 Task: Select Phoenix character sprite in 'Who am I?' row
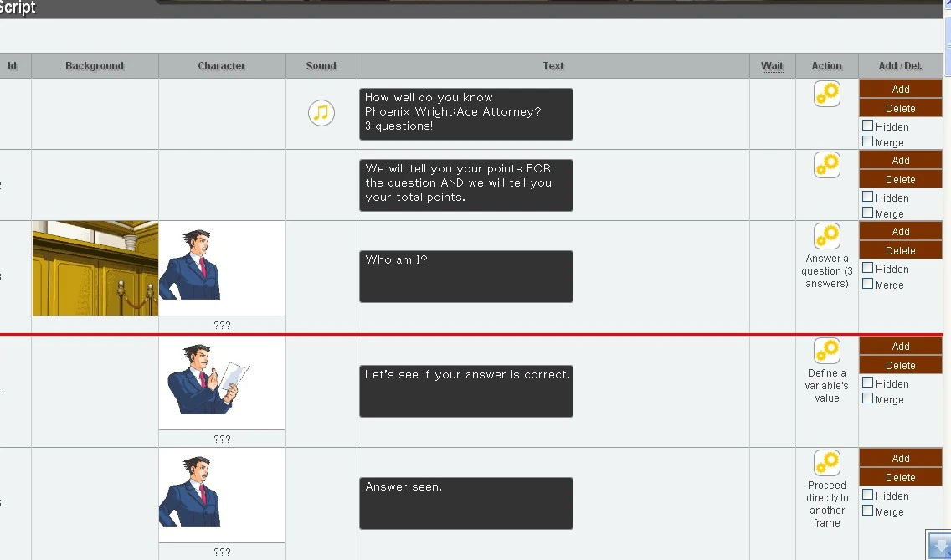(x=222, y=268)
